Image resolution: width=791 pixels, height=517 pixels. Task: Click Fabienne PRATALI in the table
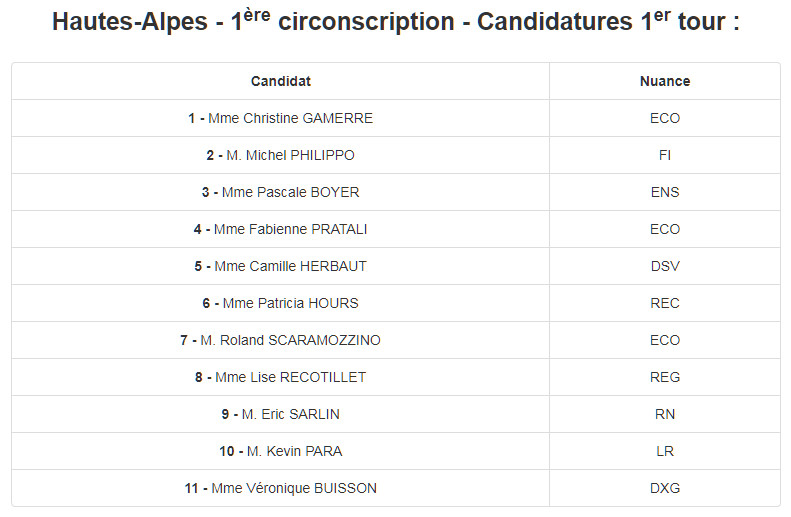coord(290,229)
